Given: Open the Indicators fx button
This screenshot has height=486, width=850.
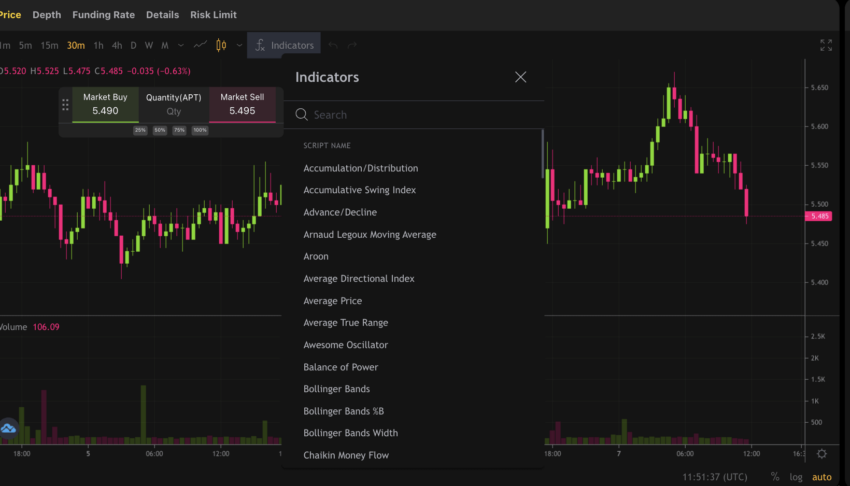Looking at the screenshot, I should pyautogui.click(x=284, y=46).
